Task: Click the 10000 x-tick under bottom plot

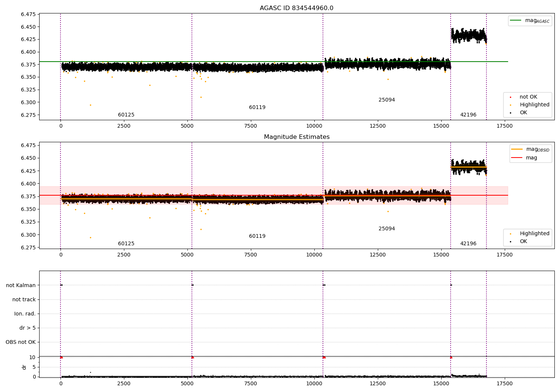Action: (314, 383)
